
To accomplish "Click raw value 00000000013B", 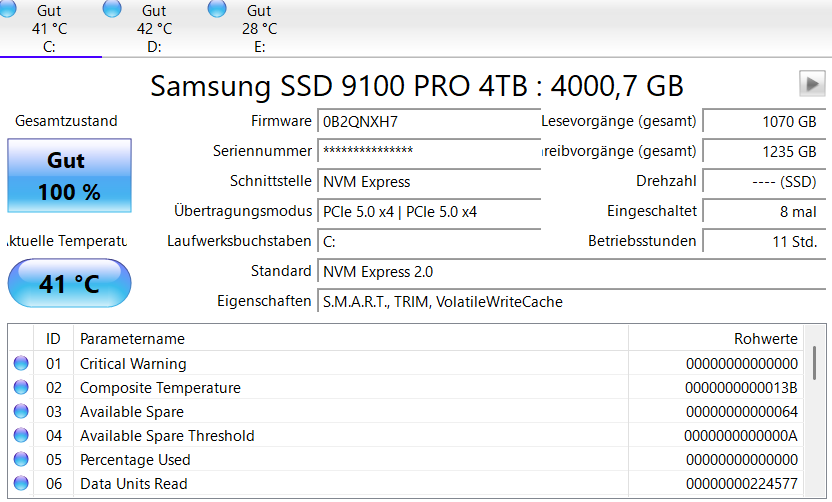I will point(741,388).
